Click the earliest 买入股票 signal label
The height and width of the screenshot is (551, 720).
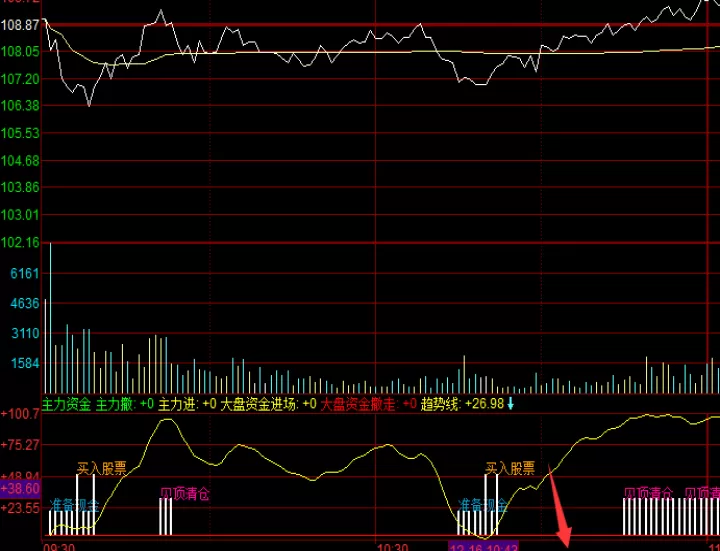coord(101,468)
